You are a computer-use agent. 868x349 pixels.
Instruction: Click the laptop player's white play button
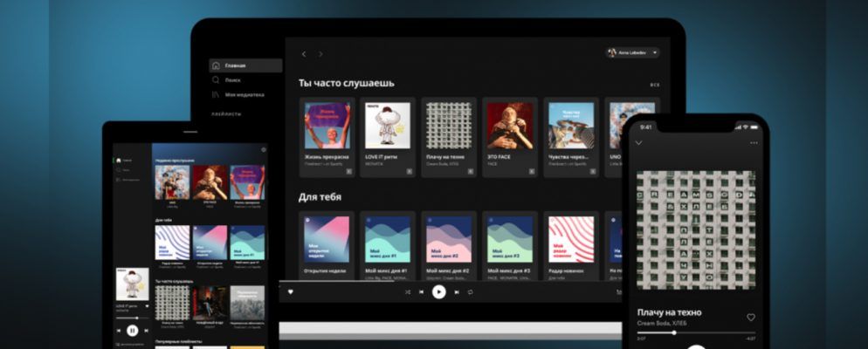(x=439, y=292)
